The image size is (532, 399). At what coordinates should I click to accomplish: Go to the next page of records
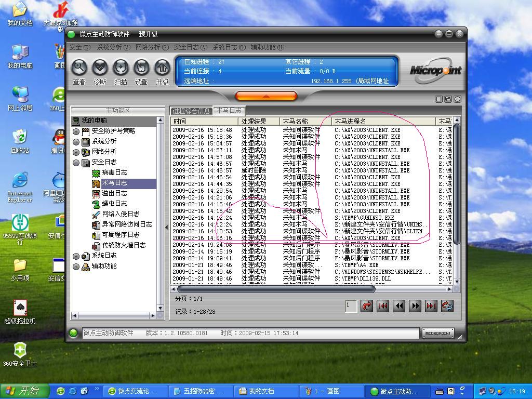(415, 306)
